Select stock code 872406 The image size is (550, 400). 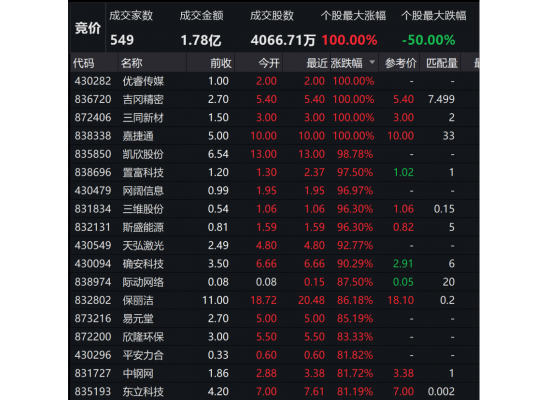pos(93,118)
